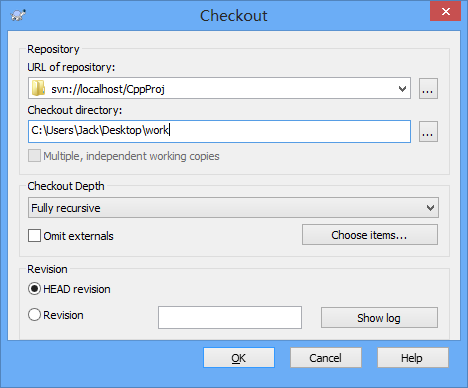Click the TortoiseSVN turtle icon in title bar
Image resolution: width=468 pixels, height=388 pixels.
tap(18, 15)
